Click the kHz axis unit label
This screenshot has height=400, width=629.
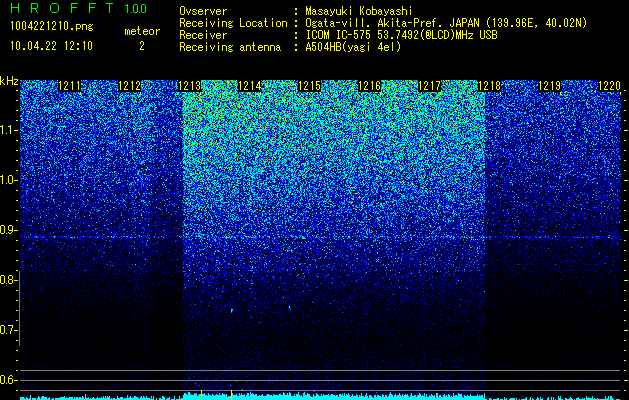click(9, 81)
